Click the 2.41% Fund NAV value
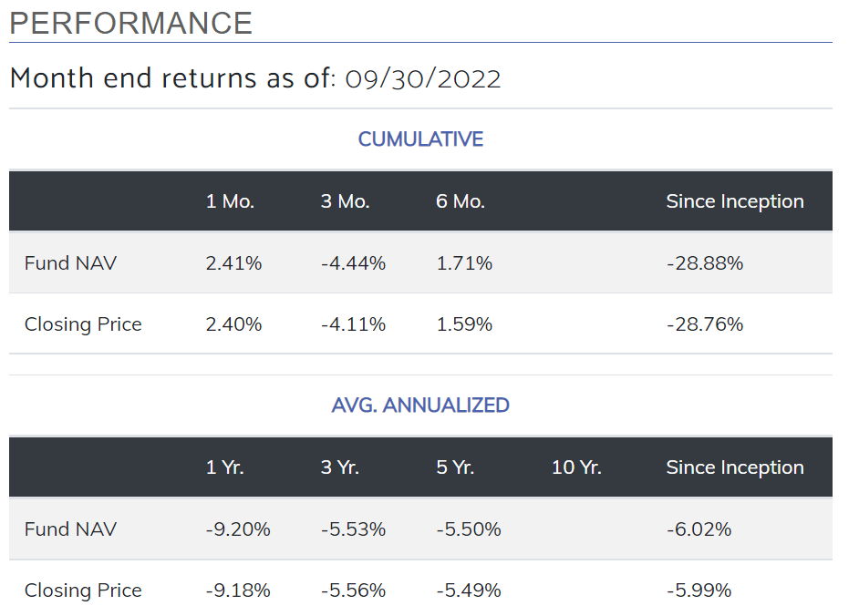This screenshot has height=616, width=859. click(234, 263)
